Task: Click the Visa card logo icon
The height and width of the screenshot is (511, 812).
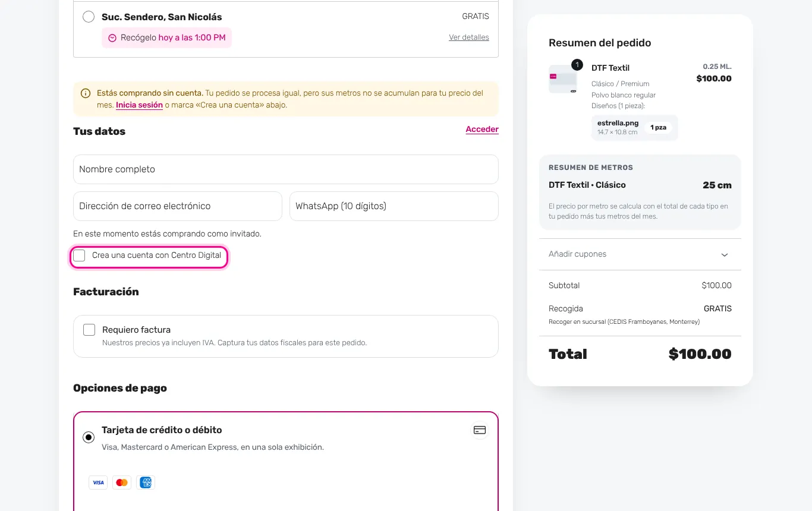Action: [98, 482]
